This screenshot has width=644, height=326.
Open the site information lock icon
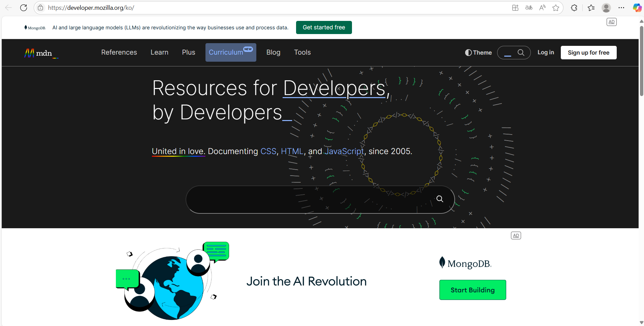(x=40, y=8)
